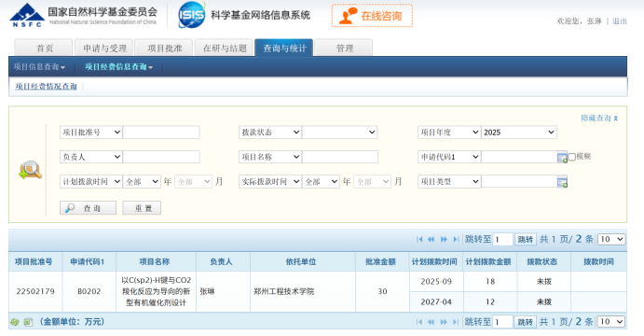Click the 负责人 text input field
The height and width of the screenshot is (336, 644).
161,157
